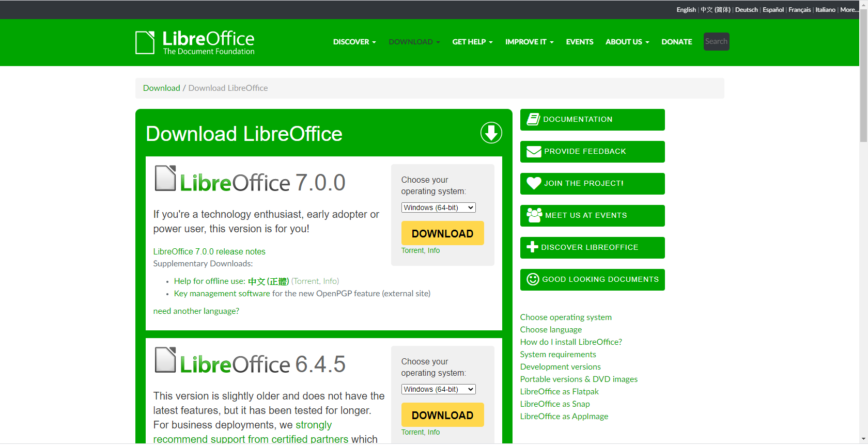The image size is (868, 447).
Task: Click Discover LibreOffice sidebar button label
Action: [590, 247]
